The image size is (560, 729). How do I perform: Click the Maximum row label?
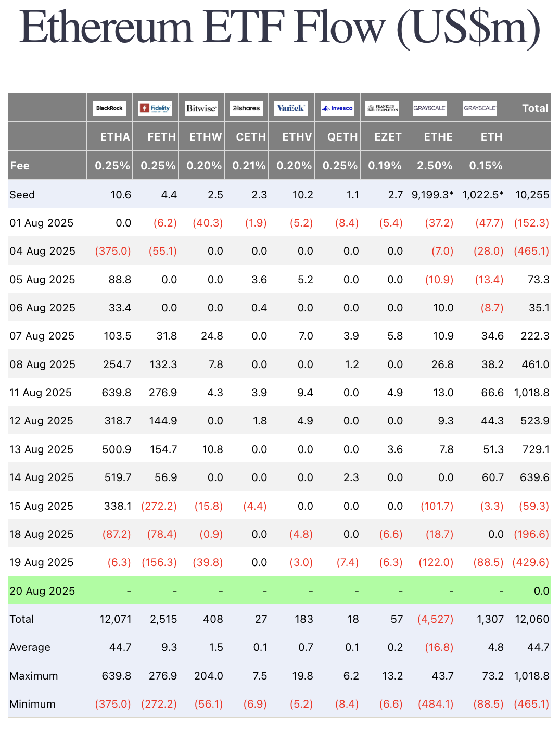pos(34,676)
